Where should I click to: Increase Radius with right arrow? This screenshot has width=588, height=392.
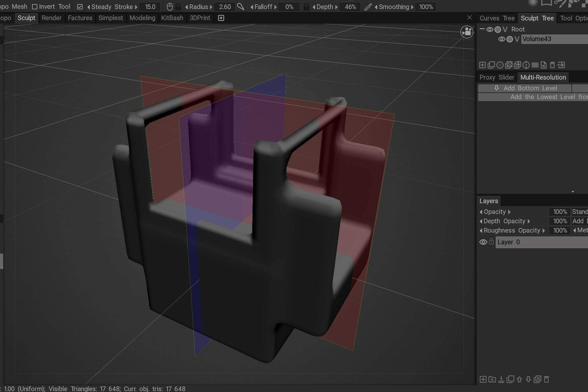coord(211,7)
